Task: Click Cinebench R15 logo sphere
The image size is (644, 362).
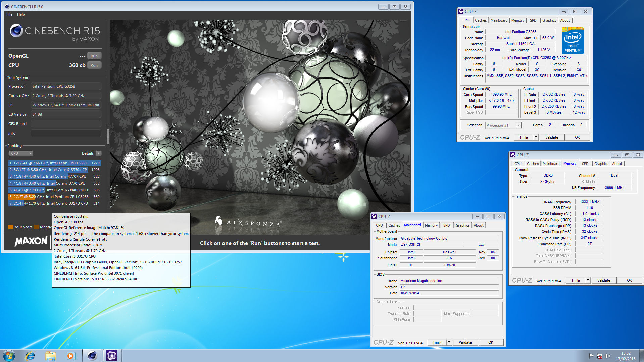Action: (16, 31)
